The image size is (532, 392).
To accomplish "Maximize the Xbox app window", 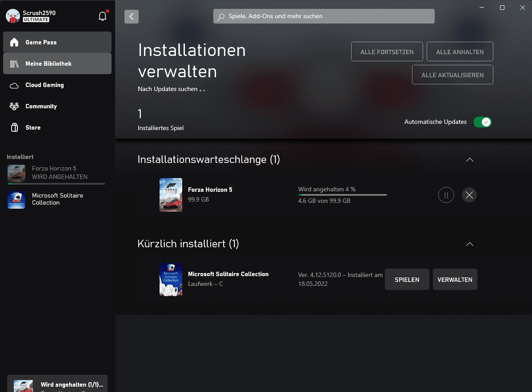I will [502, 8].
